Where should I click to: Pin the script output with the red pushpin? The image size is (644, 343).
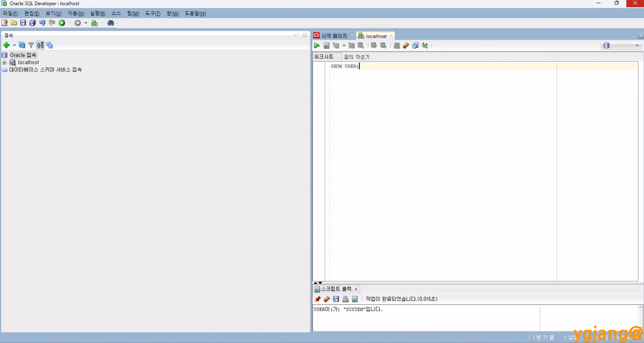tap(318, 299)
